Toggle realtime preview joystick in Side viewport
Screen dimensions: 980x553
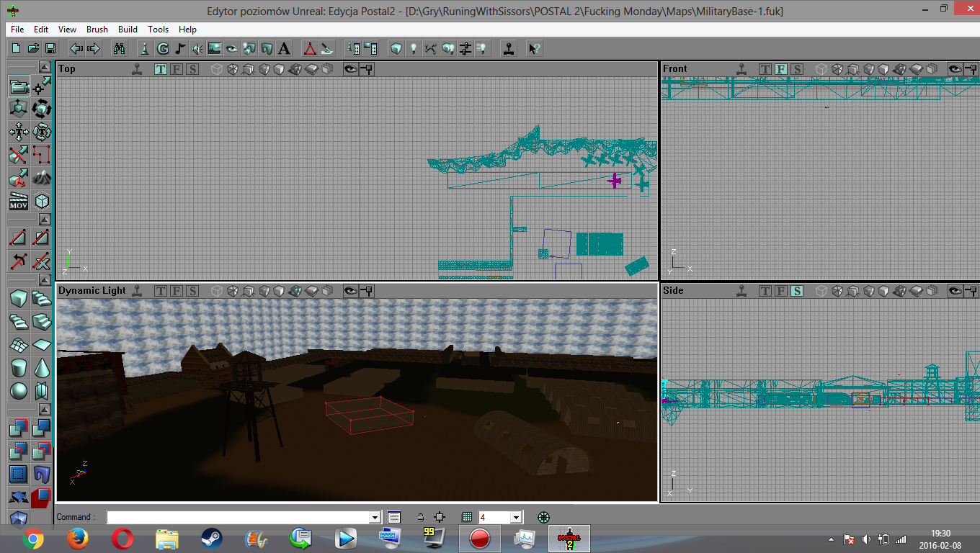click(742, 291)
